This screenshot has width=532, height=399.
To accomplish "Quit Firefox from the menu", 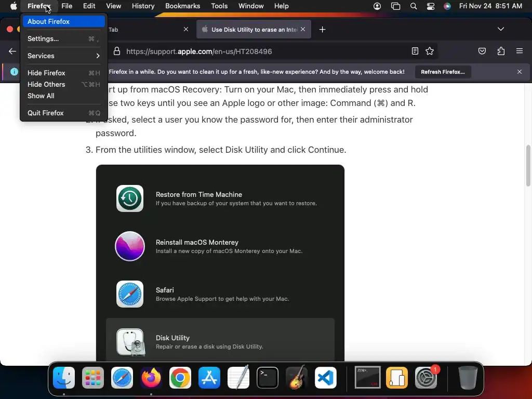I will point(64,113).
